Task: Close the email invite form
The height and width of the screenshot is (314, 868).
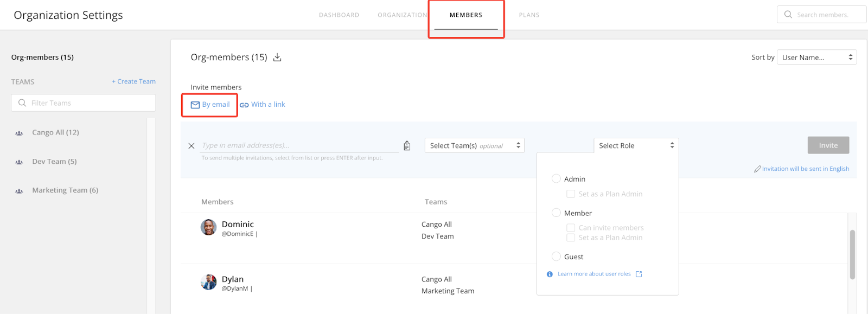Action: (192, 146)
